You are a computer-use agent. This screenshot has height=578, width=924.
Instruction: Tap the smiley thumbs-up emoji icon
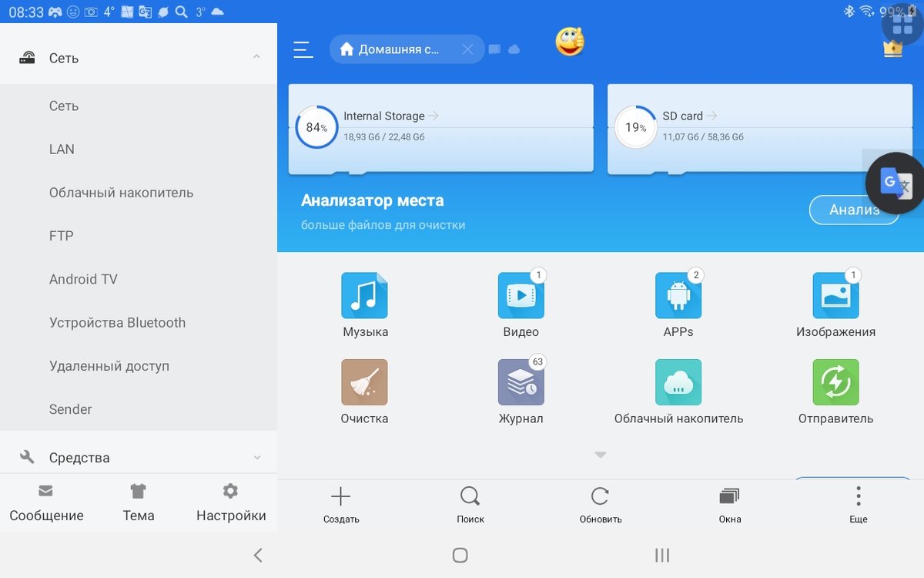tap(570, 42)
